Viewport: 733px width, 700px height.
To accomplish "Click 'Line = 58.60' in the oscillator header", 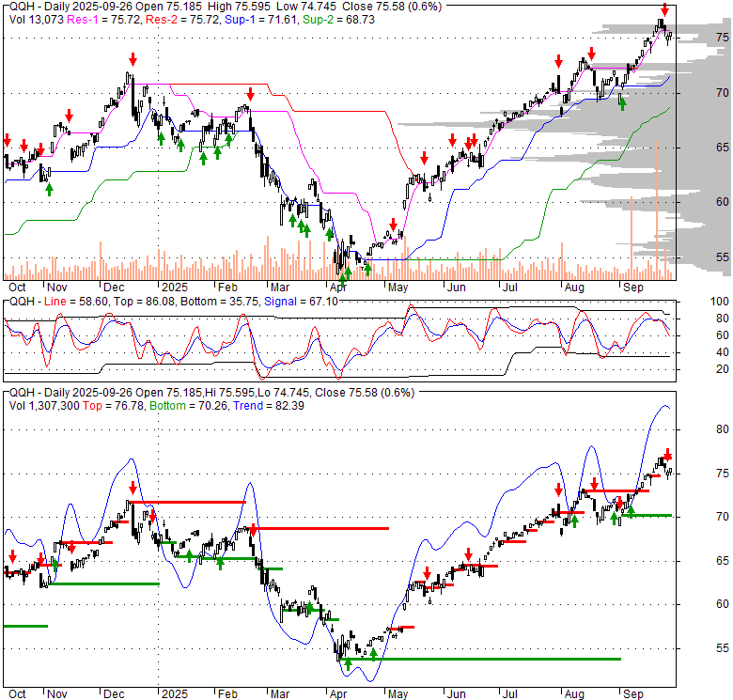I will point(76,302).
